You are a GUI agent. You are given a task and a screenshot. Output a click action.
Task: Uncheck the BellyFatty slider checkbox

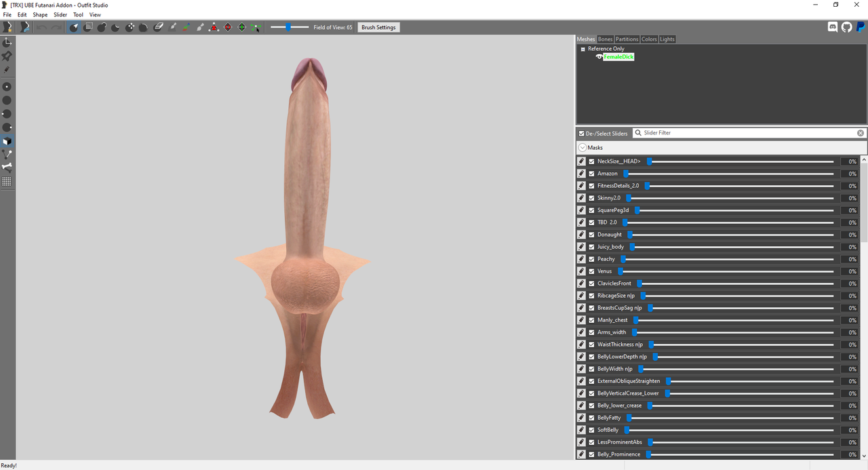pos(591,418)
